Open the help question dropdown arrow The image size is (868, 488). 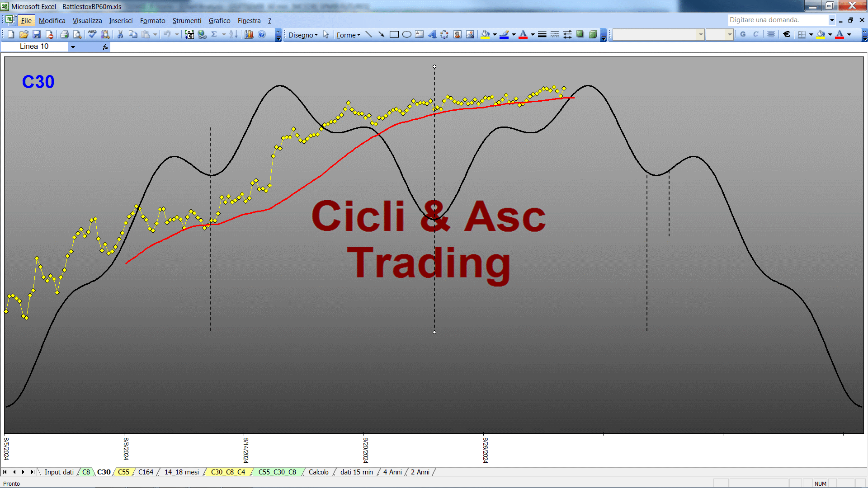(831, 20)
